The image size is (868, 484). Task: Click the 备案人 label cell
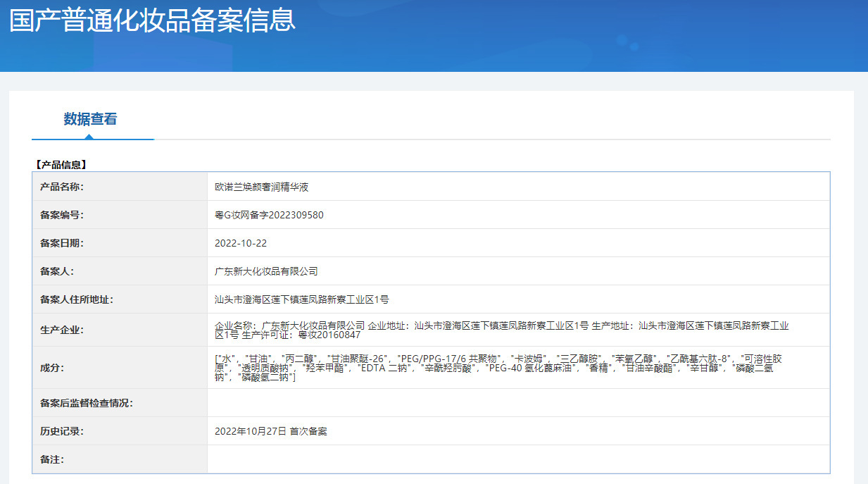[x=120, y=271]
